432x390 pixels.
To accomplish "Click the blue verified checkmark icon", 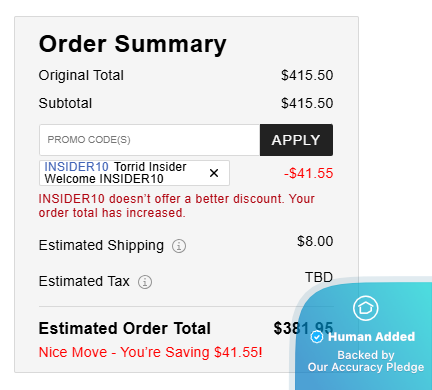I will tap(316, 337).
